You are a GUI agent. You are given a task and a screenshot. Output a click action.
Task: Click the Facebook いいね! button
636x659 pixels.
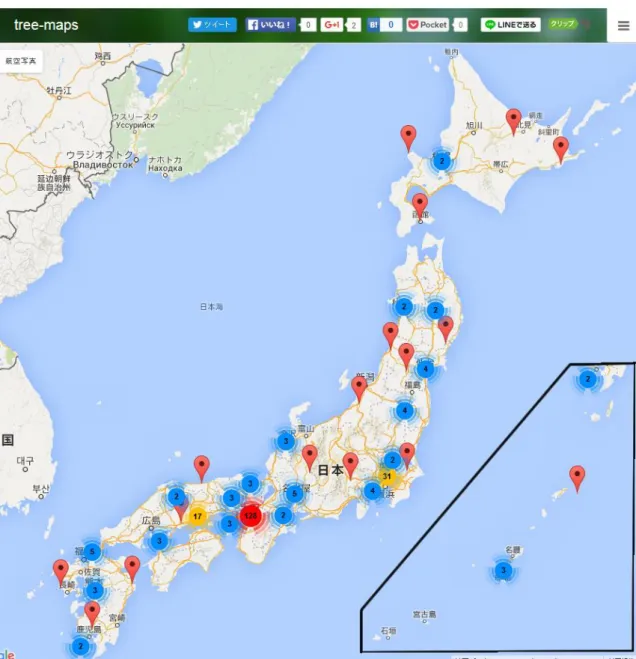click(270, 25)
